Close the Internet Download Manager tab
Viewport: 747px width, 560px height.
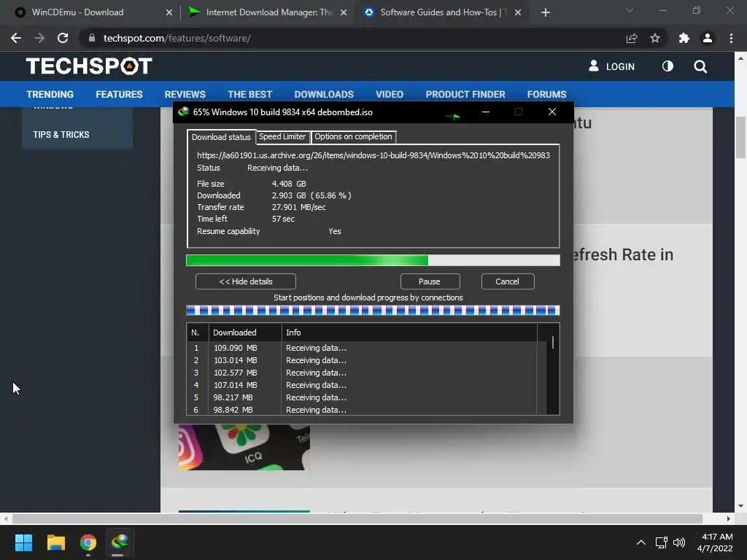pos(344,12)
